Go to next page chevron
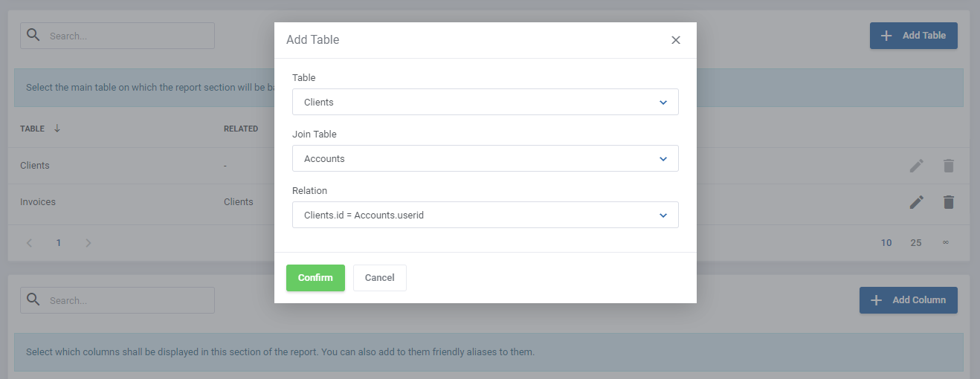This screenshot has height=379, width=980. click(x=88, y=243)
